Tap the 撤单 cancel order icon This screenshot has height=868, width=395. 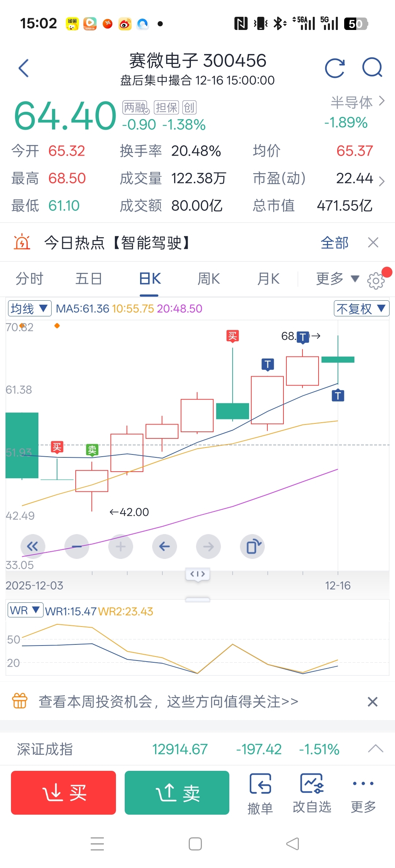(260, 793)
